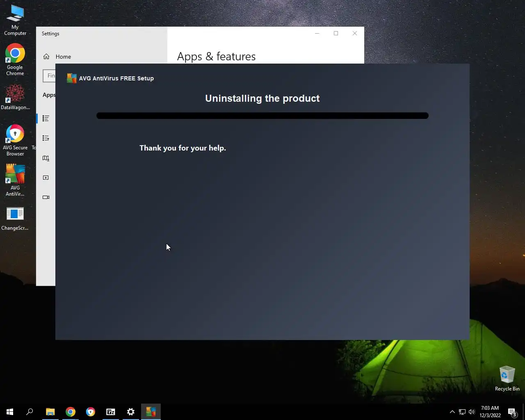Select Video playback sidebar icon in Settings
The image size is (525, 420).
(46, 197)
